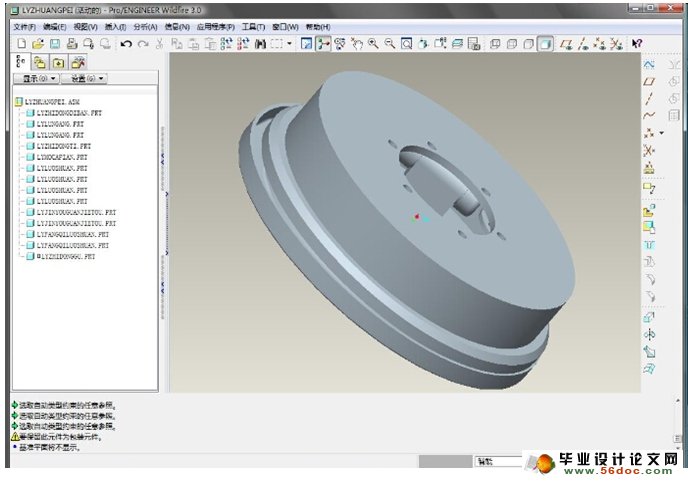Click the context help arrow icon
This screenshot has width=688, height=481.
[637, 43]
